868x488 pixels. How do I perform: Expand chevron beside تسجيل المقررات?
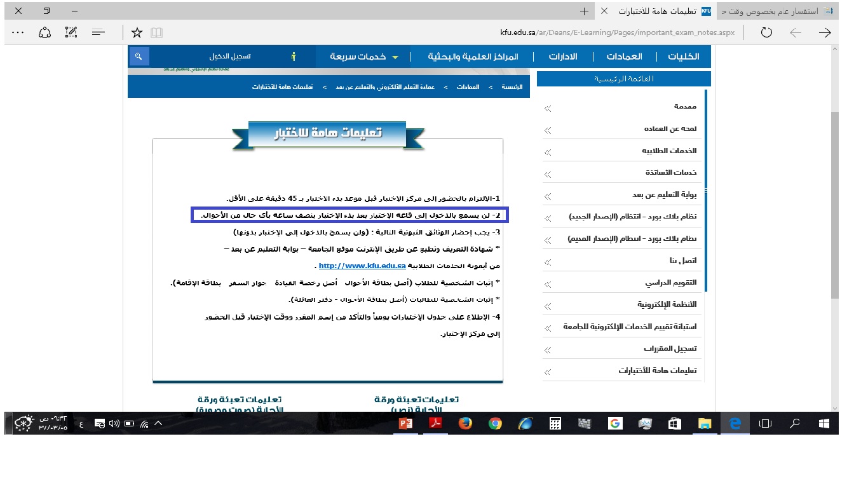pyautogui.click(x=548, y=351)
